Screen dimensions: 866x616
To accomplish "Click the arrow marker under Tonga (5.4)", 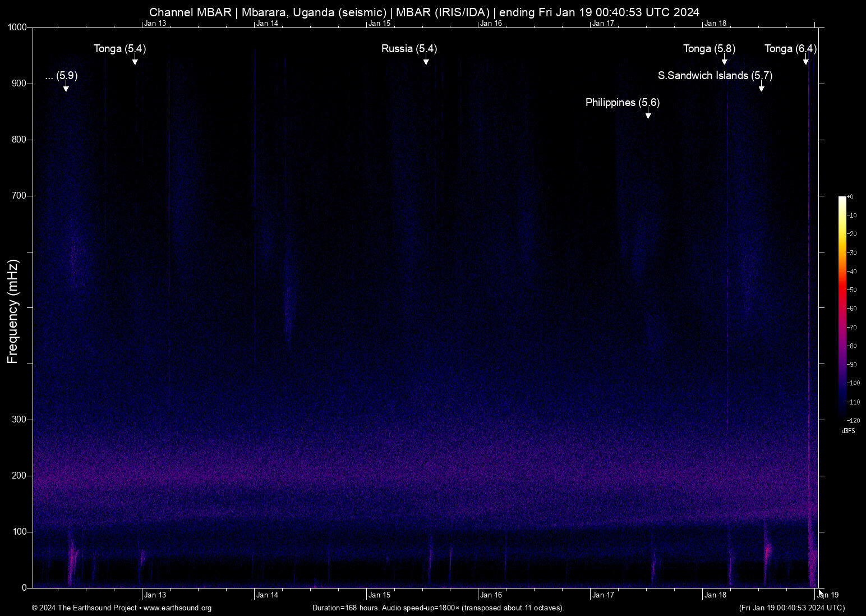I will click(135, 61).
